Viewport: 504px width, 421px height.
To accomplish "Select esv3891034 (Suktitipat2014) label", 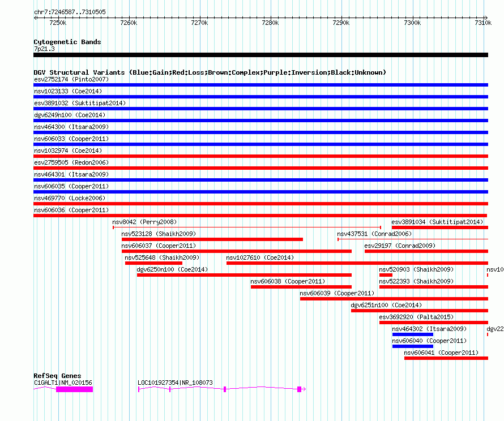I will click(x=437, y=222).
